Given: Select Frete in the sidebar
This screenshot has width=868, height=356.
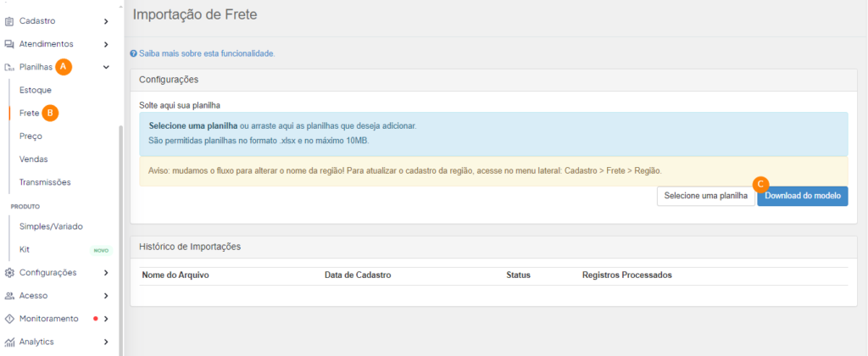Looking at the screenshot, I should pyautogui.click(x=29, y=113).
